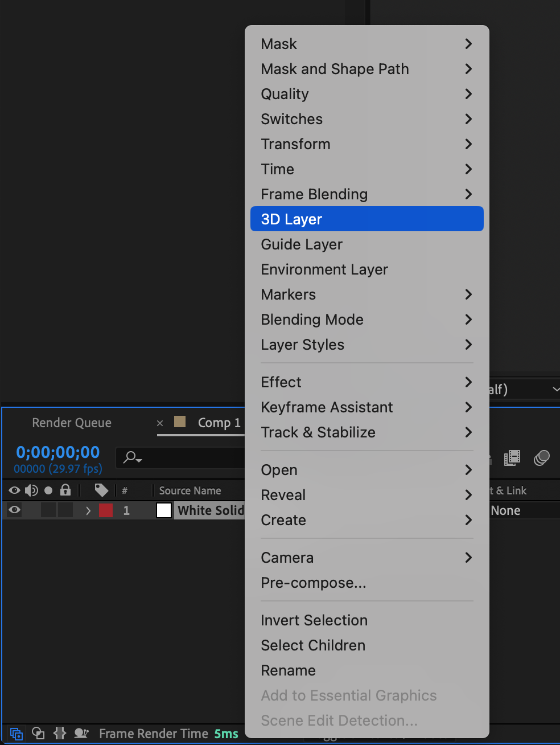Click the Video eye column header icon

tap(15, 490)
